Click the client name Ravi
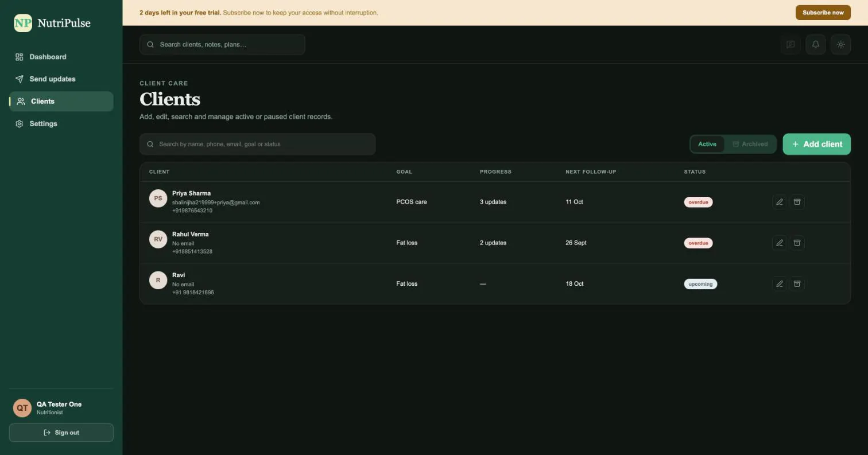 tap(179, 275)
